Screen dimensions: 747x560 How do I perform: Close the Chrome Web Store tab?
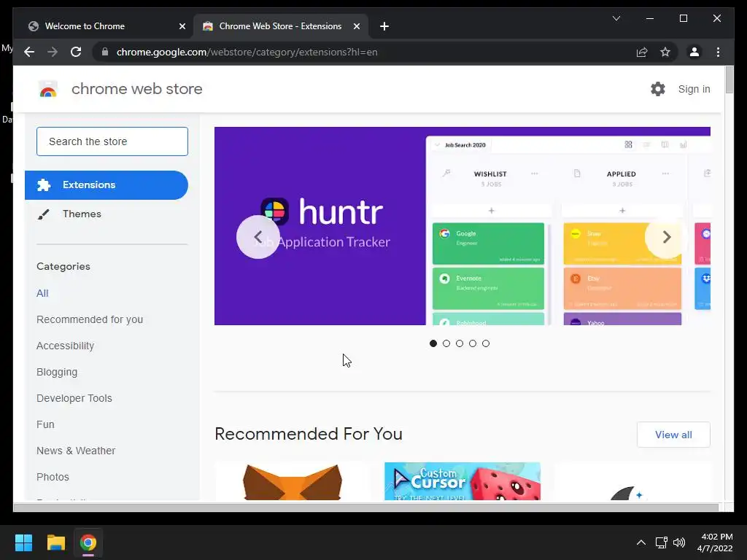point(356,26)
